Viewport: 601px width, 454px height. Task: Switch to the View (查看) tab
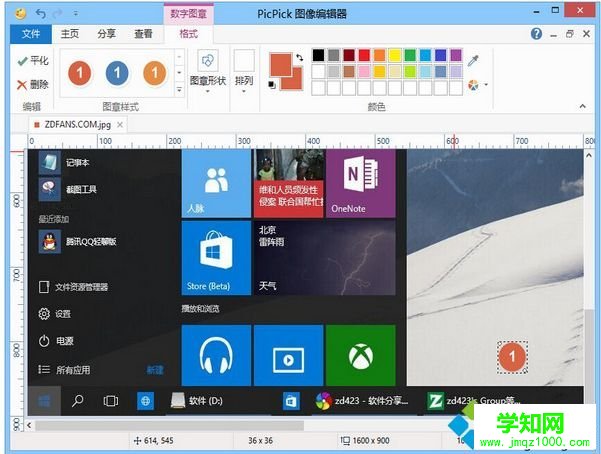143,34
